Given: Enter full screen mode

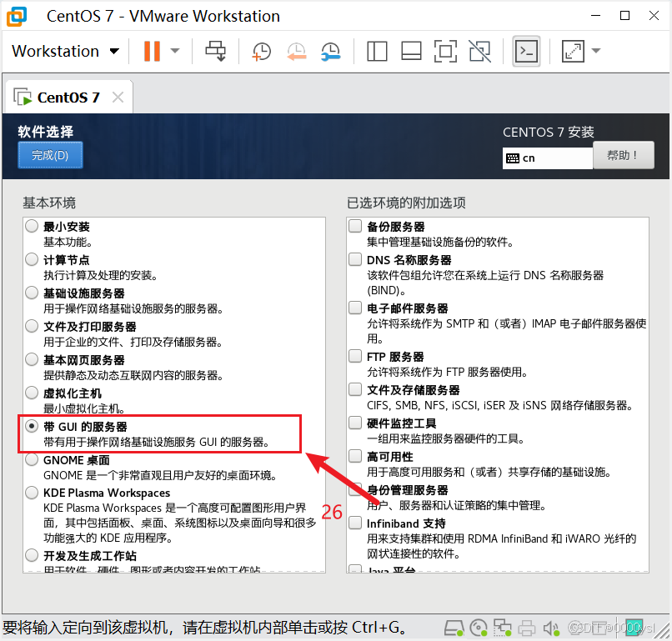Looking at the screenshot, I should pyautogui.click(x=446, y=52).
